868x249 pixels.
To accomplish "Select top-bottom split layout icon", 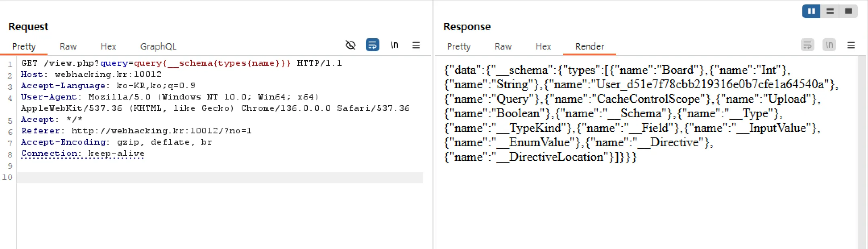I will (x=830, y=11).
